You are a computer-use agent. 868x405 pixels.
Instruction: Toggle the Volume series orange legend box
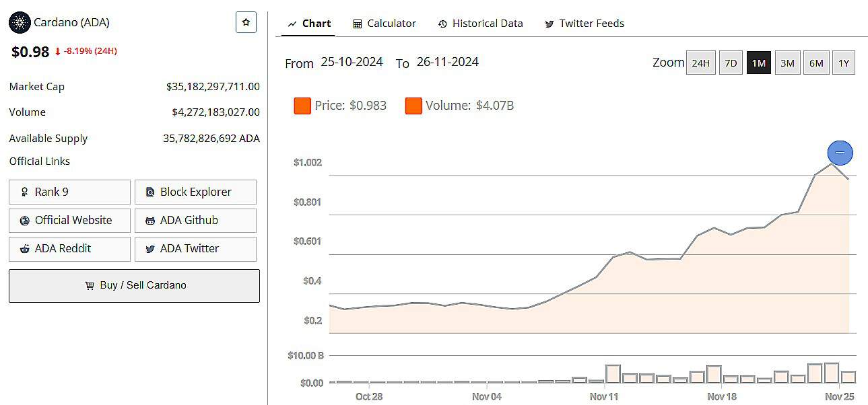413,106
